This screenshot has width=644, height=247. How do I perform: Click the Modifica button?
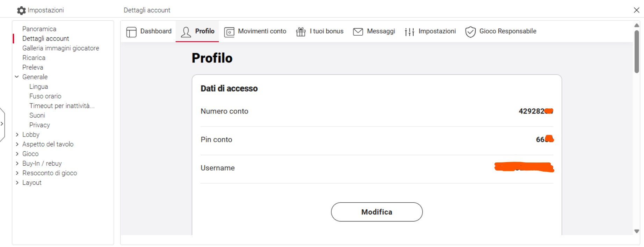tap(377, 212)
